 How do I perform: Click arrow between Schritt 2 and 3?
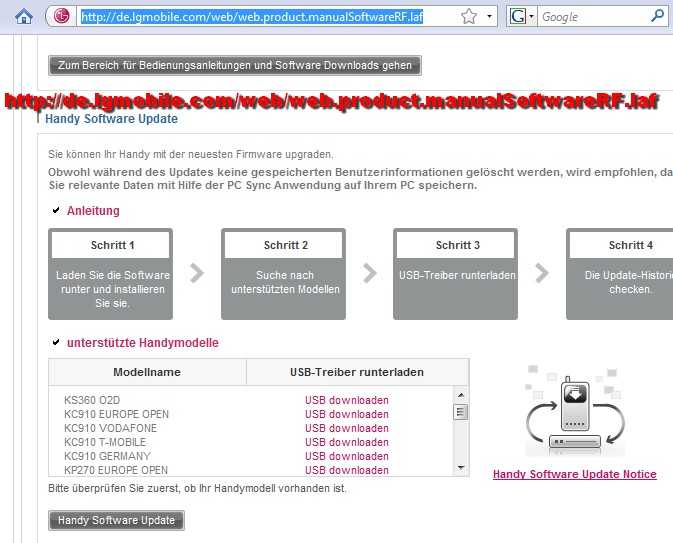[370, 273]
